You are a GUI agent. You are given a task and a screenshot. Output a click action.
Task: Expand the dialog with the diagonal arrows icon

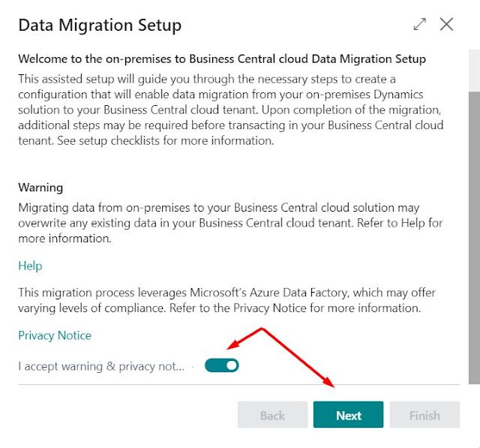click(420, 24)
